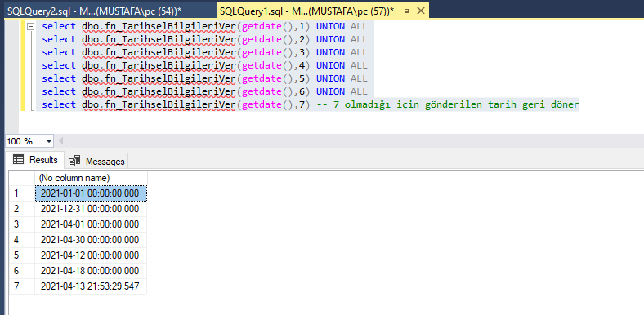Click the query line ending with ,4) UNION ALL
Image resolution: width=644 pixels, height=315 pixels.
[204, 65]
